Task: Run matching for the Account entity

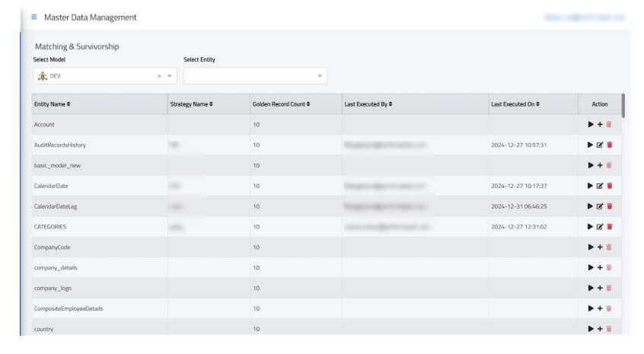Action: pyautogui.click(x=590, y=124)
